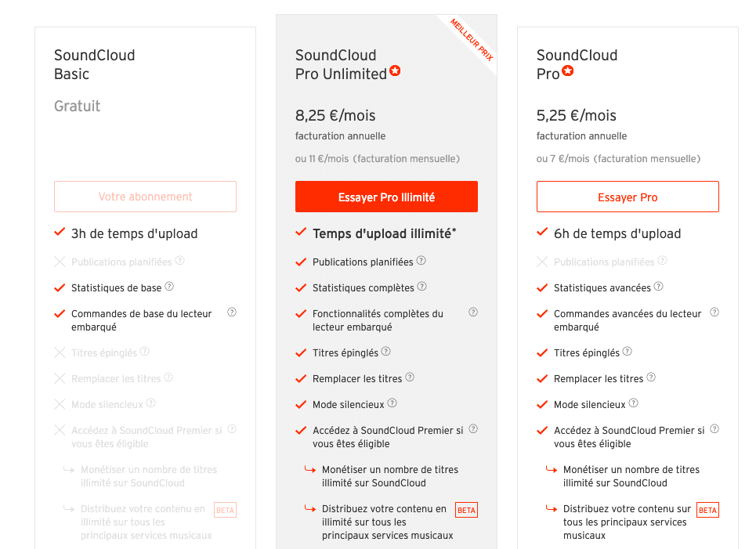Click the Essayer Pro Illimité button

point(386,197)
